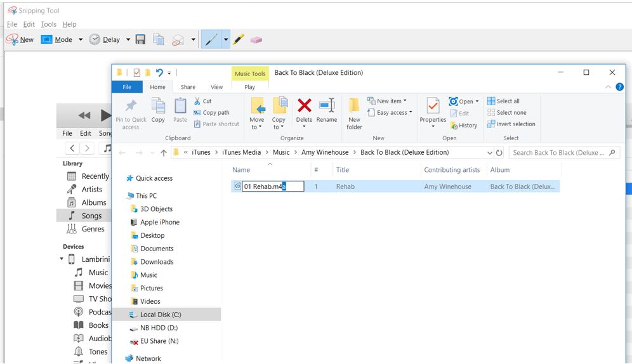Click the Search Back To Black search box
The width and height of the screenshot is (632, 364).
tap(564, 153)
